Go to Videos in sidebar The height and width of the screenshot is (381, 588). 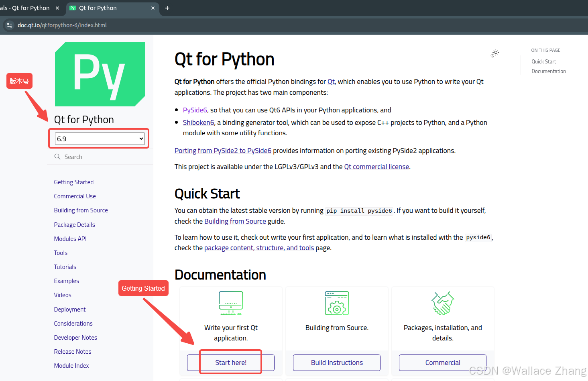(63, 295)
